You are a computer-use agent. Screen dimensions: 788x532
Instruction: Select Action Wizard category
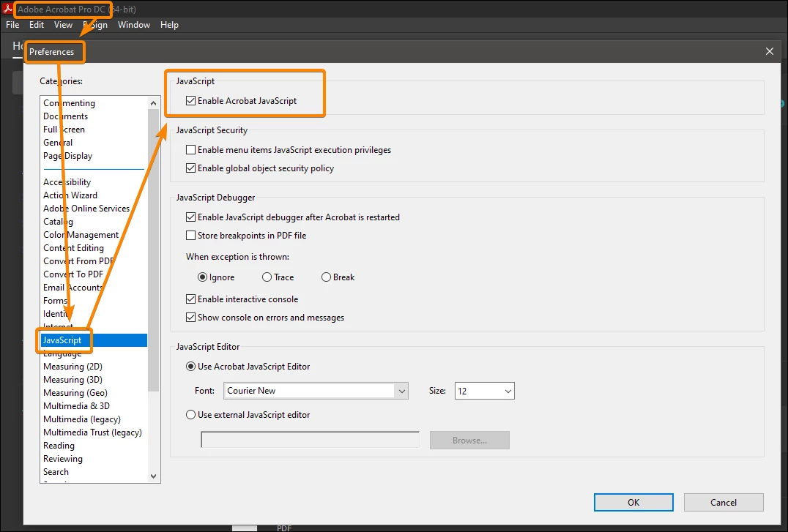click(70, 195)
